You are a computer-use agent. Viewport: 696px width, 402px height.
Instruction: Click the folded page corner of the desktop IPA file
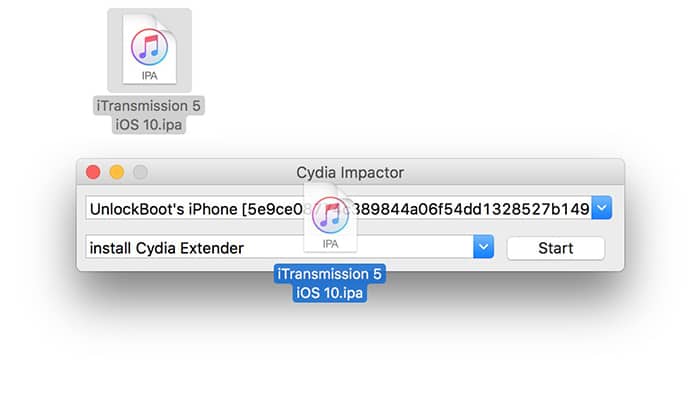pyautogui.click(x=166, y=25)
